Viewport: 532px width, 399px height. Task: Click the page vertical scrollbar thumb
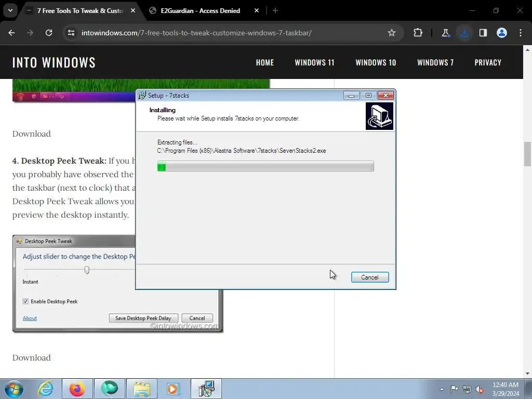[x=527, y=154]
